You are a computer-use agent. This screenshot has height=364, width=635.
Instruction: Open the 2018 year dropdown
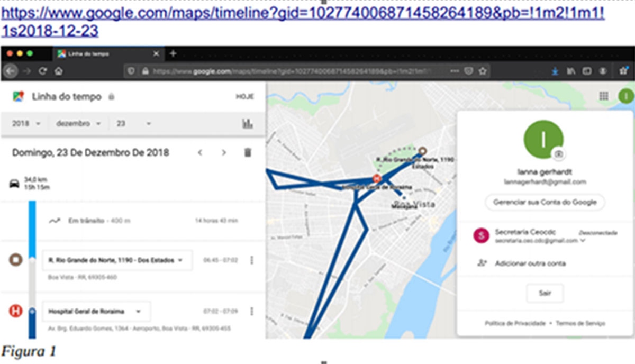click(x=26, y=123)
